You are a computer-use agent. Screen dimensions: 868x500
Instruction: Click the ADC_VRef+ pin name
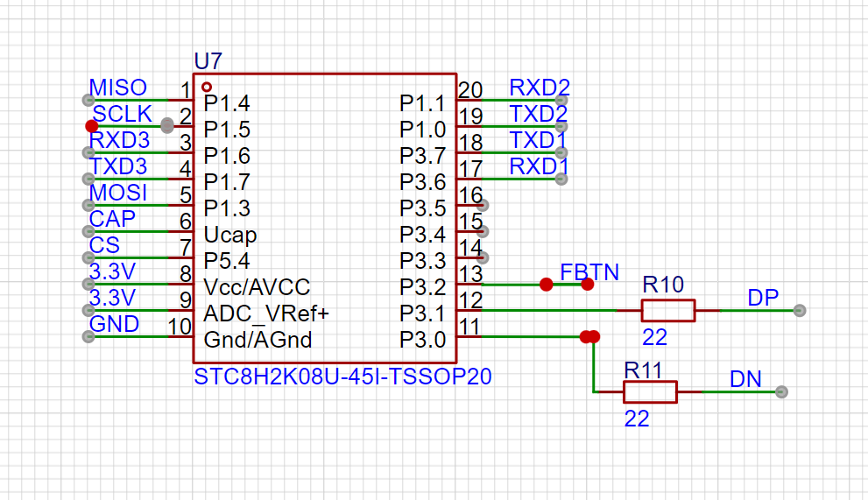266,314
